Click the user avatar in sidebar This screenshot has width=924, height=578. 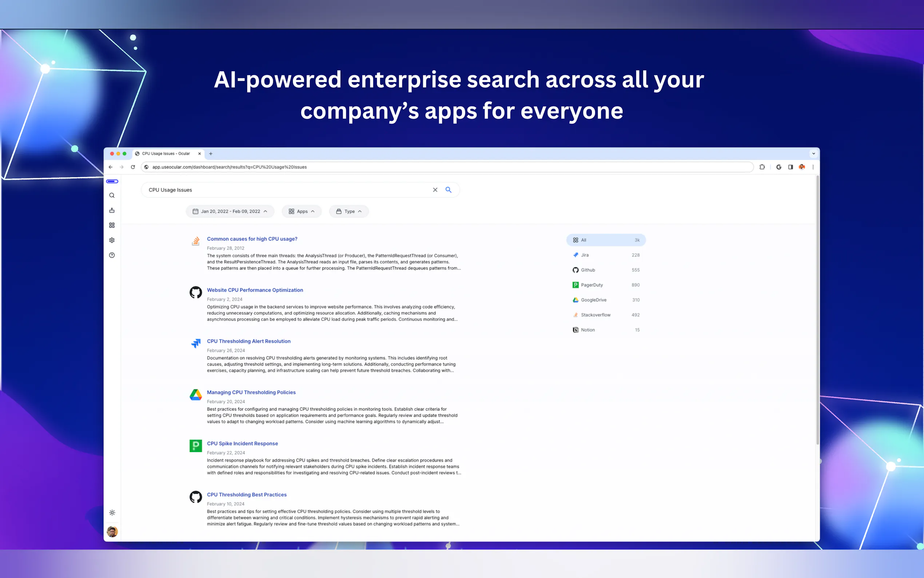[x=112, y=531]
